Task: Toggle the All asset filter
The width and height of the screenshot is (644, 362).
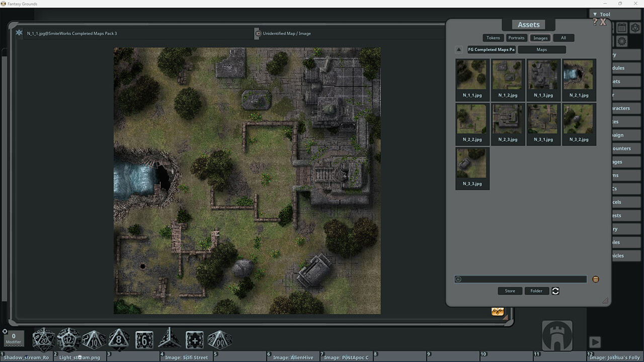Action: click(563, 38)
